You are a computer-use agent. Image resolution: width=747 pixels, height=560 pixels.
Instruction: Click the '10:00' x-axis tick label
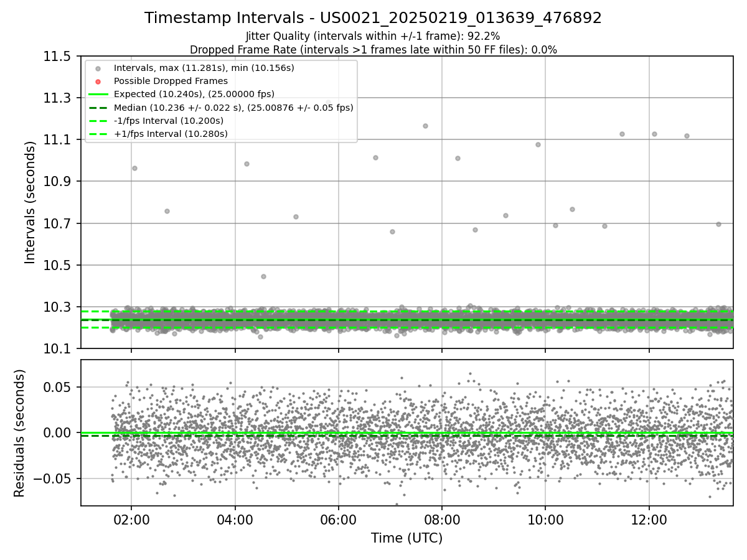pyautogui.click(x=545, y=519)
